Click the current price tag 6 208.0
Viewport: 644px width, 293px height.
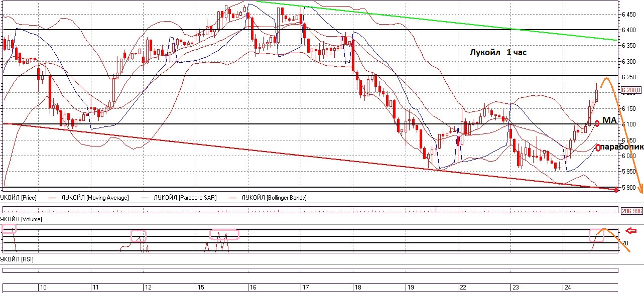coord(632,90)
